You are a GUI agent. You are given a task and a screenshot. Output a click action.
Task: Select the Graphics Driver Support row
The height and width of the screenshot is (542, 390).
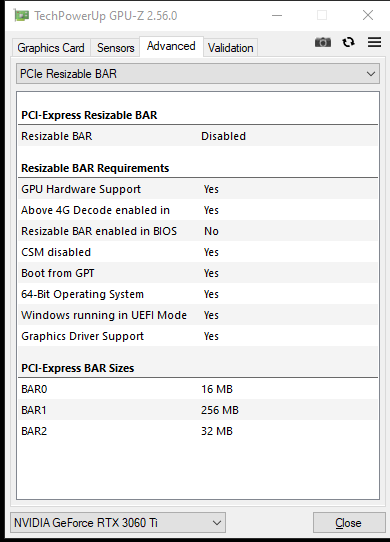click(x=198, y=336)
